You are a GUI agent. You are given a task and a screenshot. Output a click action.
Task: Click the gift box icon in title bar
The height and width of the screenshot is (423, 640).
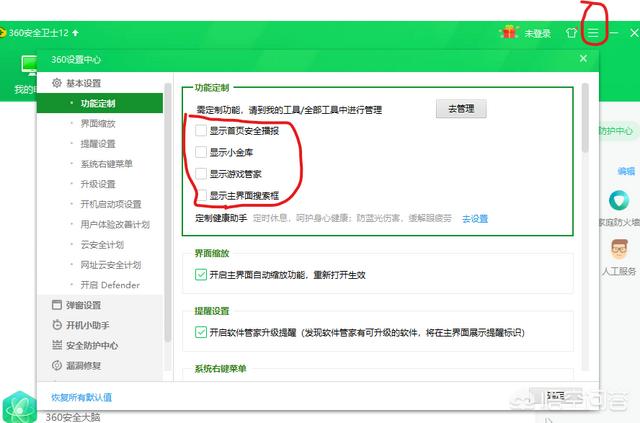509,32
